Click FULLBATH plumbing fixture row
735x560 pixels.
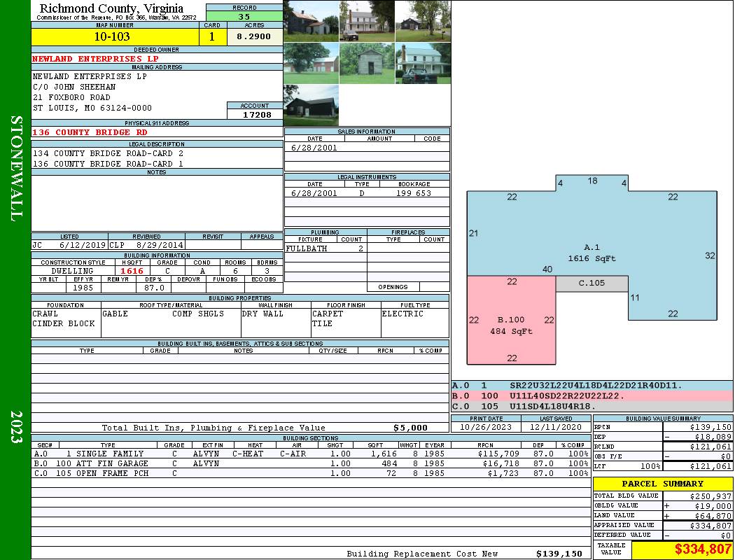[325, 248]
